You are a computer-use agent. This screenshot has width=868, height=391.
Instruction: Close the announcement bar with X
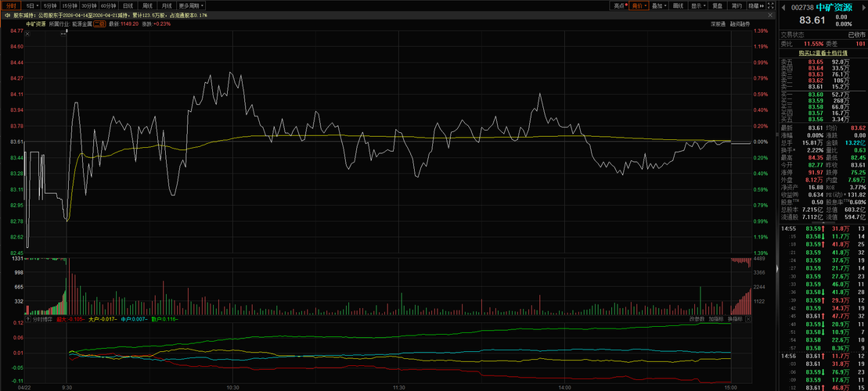(770, 16)
